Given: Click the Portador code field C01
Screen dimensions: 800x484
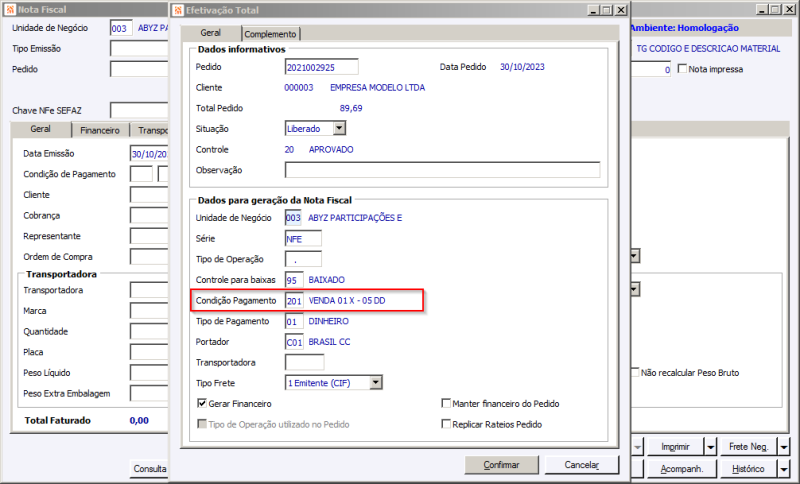Looking at the screenshot, I should pos(294,342).
